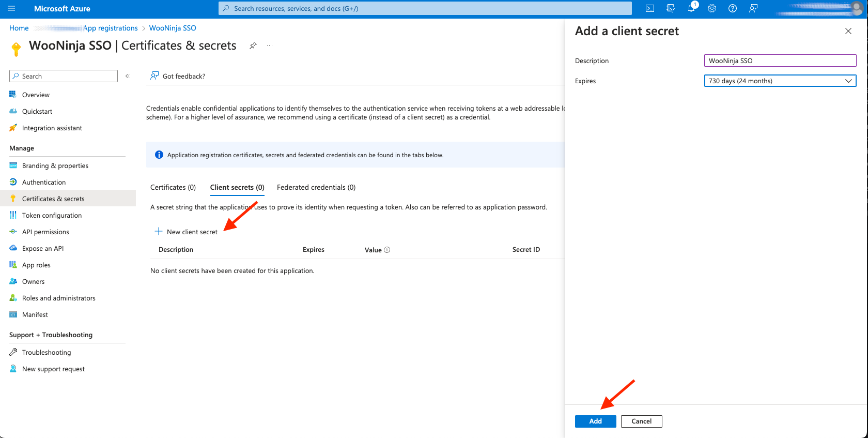Click the App roles icon

pyautogui.click(x=13, y=265)
